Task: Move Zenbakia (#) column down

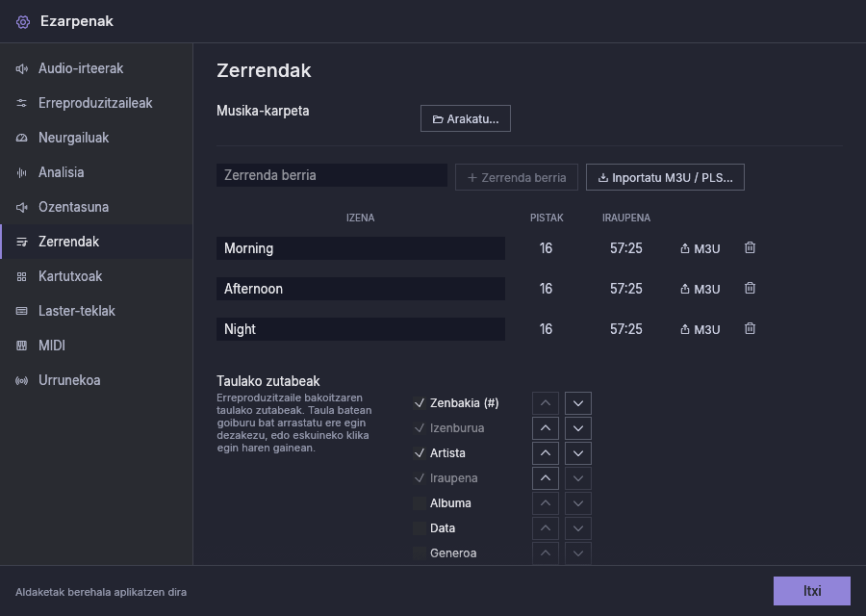Action: point(578,403)
